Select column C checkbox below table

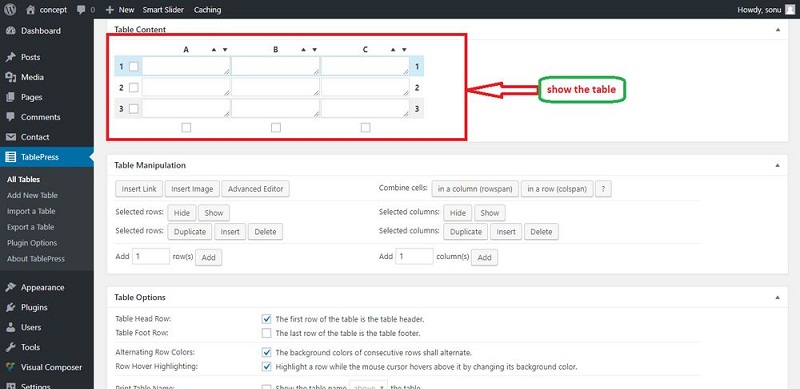(365, 128)
